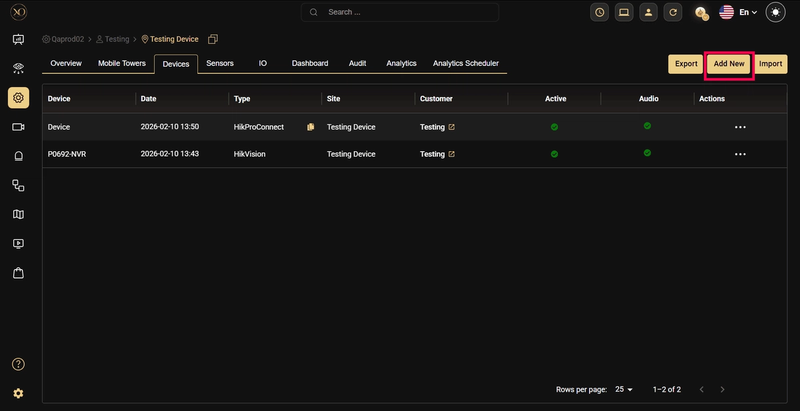
Task: Open the video playback sidebar icon
Action: point(18,244)
